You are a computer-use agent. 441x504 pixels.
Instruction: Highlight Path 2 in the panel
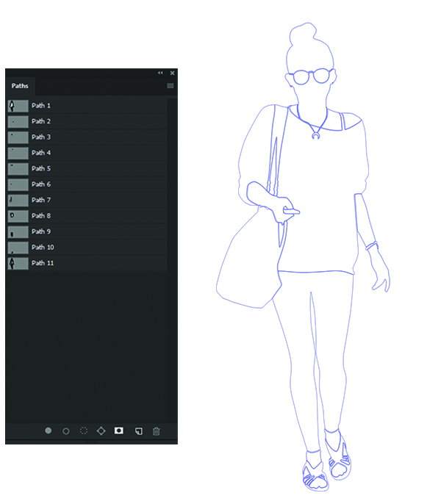(x=41, y=121)
